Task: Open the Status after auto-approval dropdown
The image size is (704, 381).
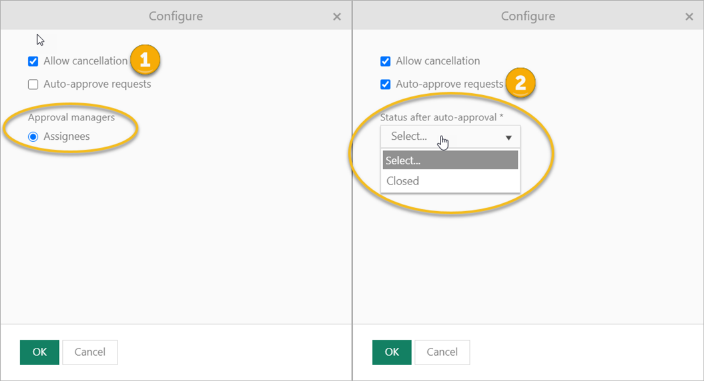Action: click(x=450, y=137)
